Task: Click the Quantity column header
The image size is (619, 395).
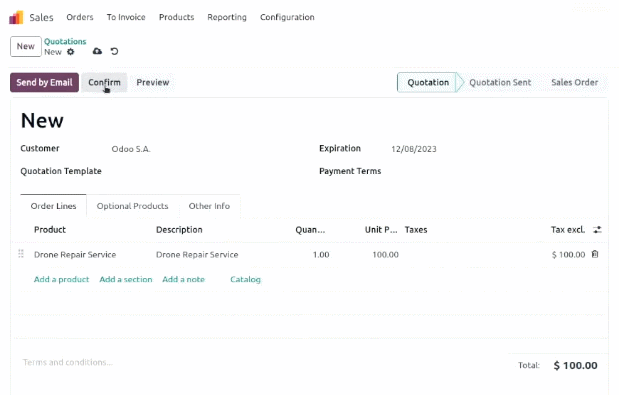Action: tap(310, 230)
